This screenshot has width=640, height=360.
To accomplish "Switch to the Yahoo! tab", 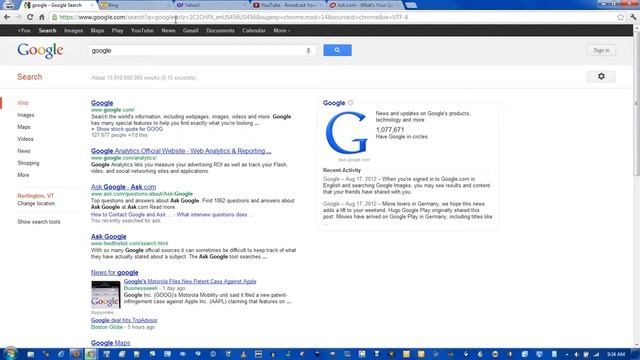I will 210,5.
